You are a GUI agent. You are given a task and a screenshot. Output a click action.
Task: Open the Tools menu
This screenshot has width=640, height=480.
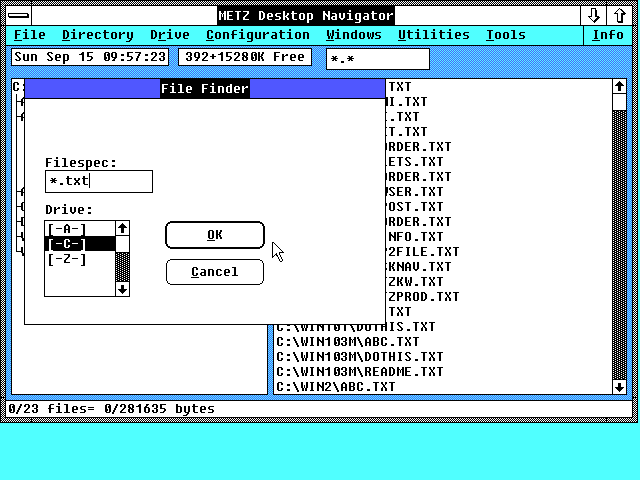click(505, 35)
